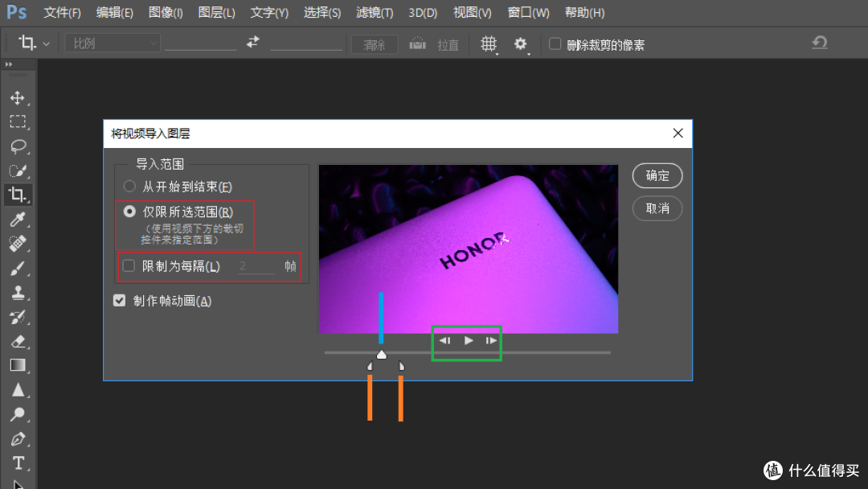Select the Eyedropper tool
Screen dimensions: 868x489
[x=17, y=220]
